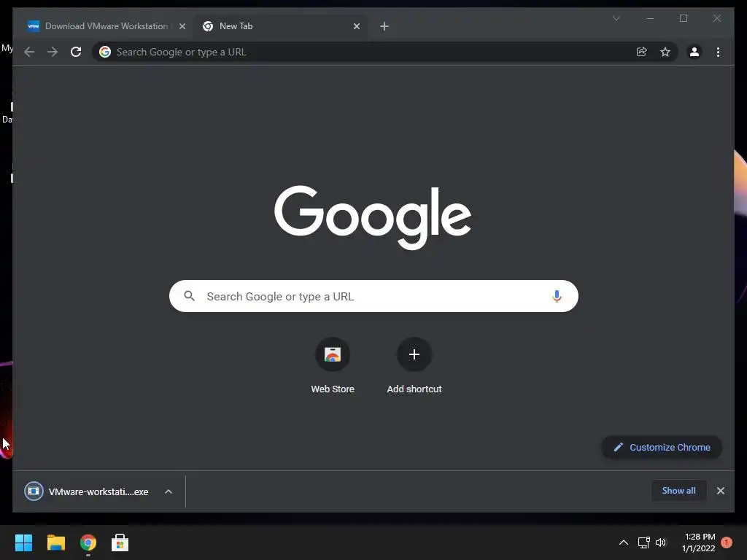
Task: Open Microsoft Store from taskbar
Action: tap(120, 542)
